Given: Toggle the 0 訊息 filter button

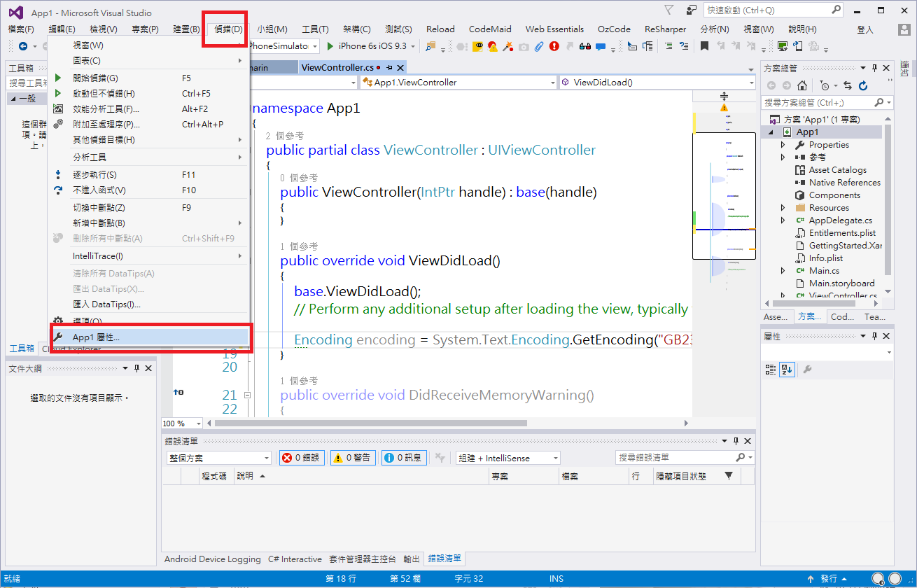Looking at the screenshot, I should [x=403, y=458].
